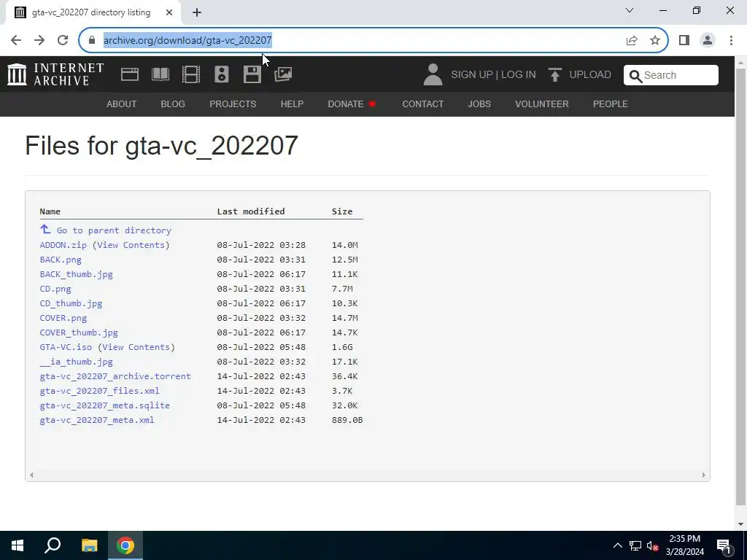Open BACK_thumb.jpg file
Viewport: 747px width, 560px height.
coord(76,274)
